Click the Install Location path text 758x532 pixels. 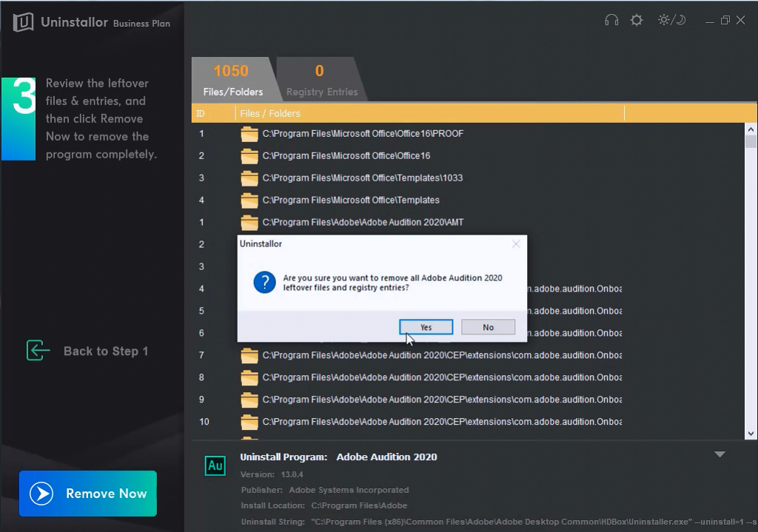359,505
